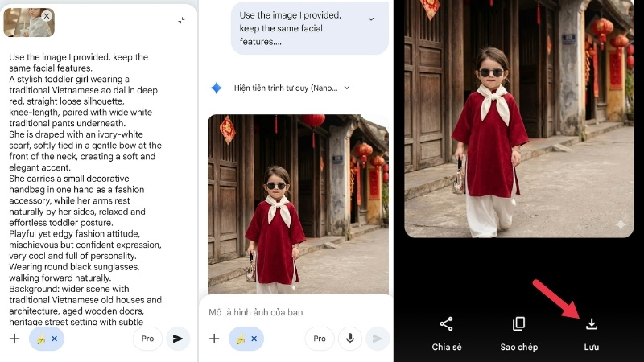Click the "Mô tả hình ảnh của bạn" input field
Image resolution: width=644 pixels, height=362 pixels.
coord(290,311)
